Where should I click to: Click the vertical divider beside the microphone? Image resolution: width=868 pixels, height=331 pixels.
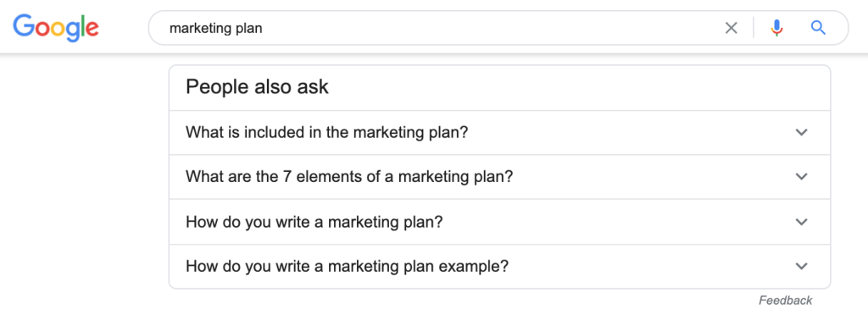754,28
